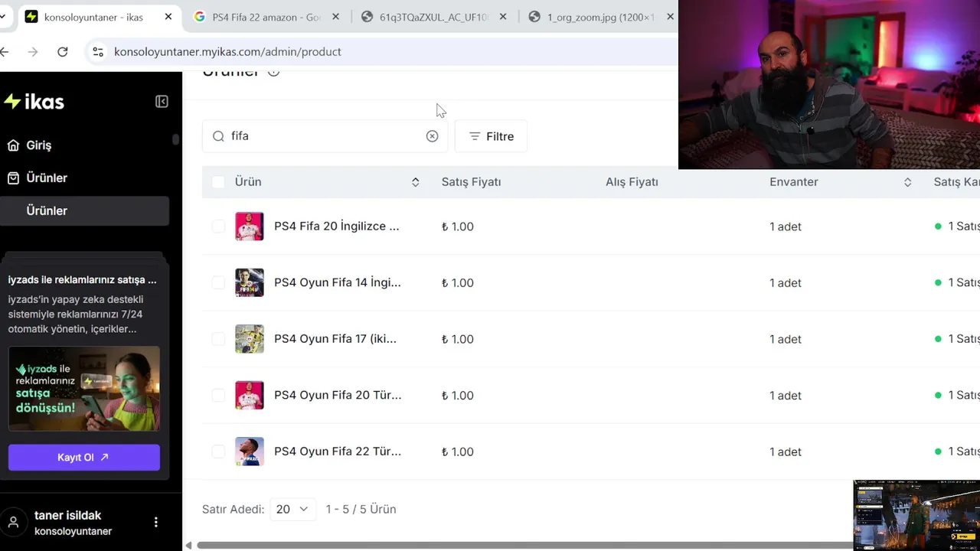This screenshot has width=980, height=551.
Task: Check the PS4 Fifa 20 İngilizce row
Action: click(218, 227)
